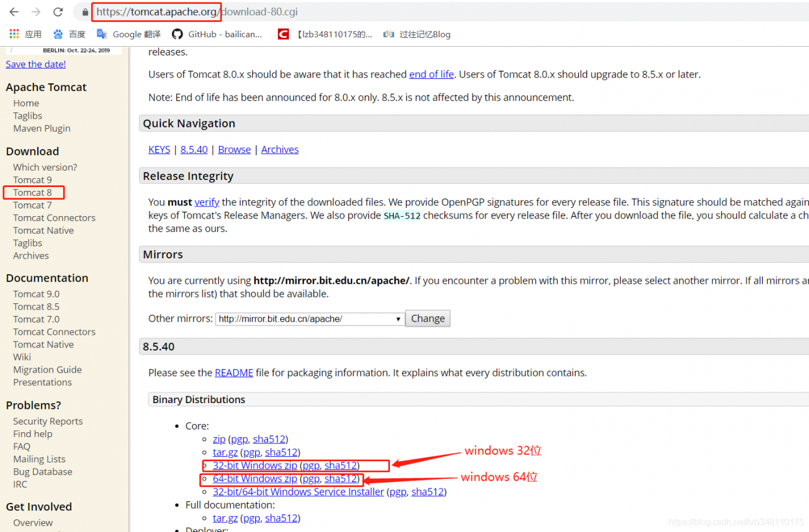
Task: Download the Core tar.gz distribution
Action: point(225,452)
